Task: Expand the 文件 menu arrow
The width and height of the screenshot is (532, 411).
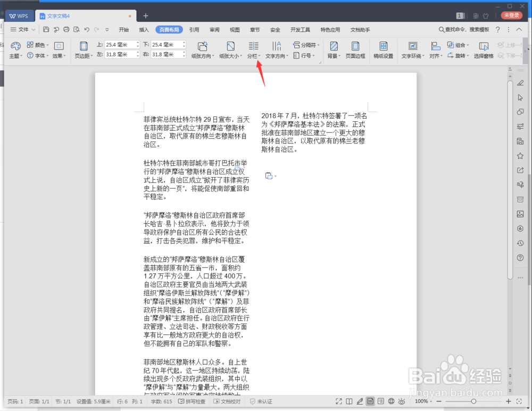Action: (x=33, y=30)
